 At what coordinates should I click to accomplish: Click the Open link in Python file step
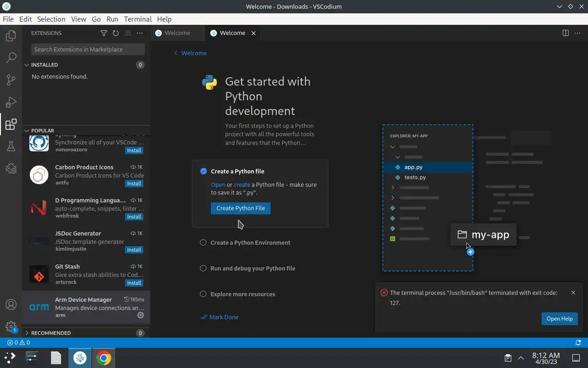pyautogui.click(x=218, y=184)
